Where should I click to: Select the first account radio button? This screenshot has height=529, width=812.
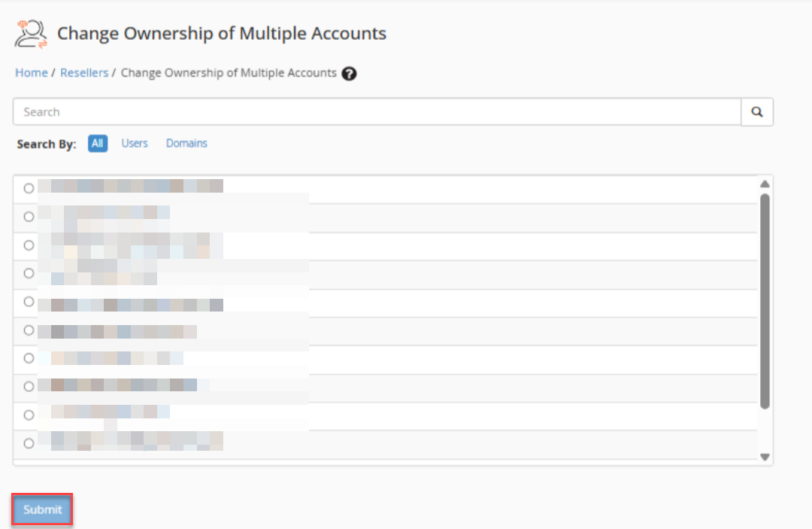point(29,188)
